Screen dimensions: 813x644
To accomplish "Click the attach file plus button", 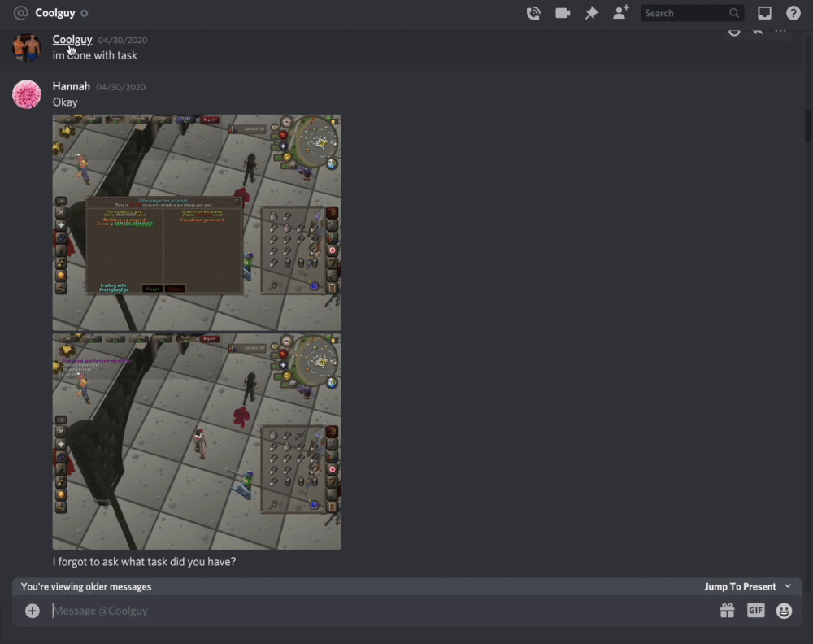I will pyautogui.click(x=33, y=611).
